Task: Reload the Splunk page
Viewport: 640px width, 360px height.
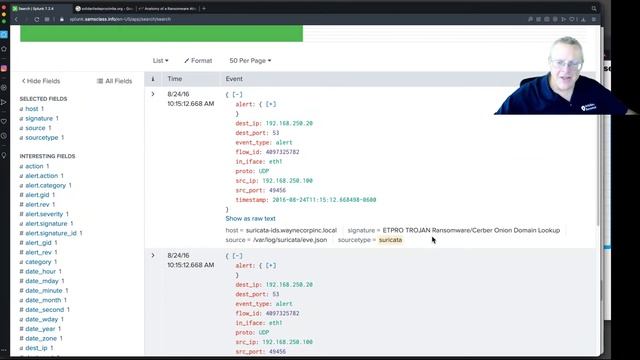Action: 37,19
